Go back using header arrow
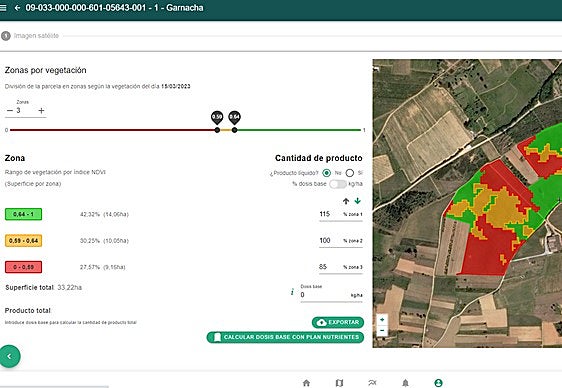 pyautogui.click(x=17, y=8)
